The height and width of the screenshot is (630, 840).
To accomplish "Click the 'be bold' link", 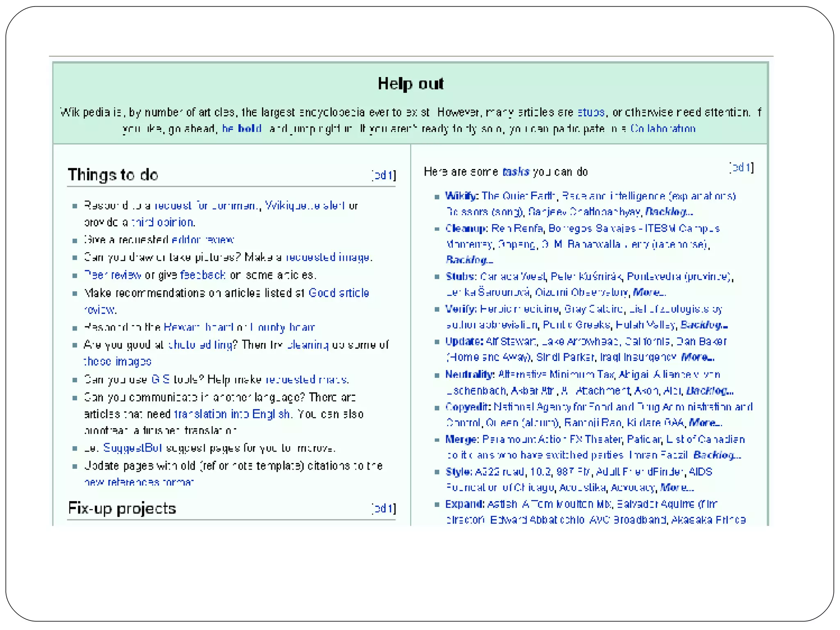I will [242, 129].
